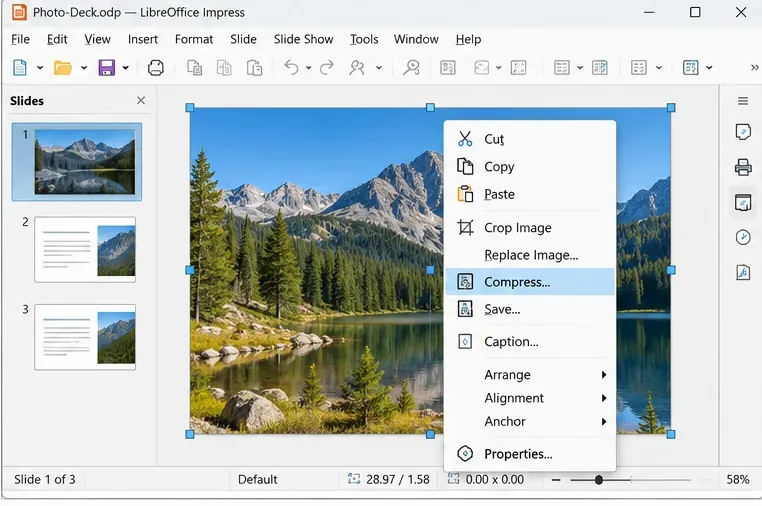Open the folder icon in the toolbar
This screenshot has height=506, width=762.
pos(63,68)
